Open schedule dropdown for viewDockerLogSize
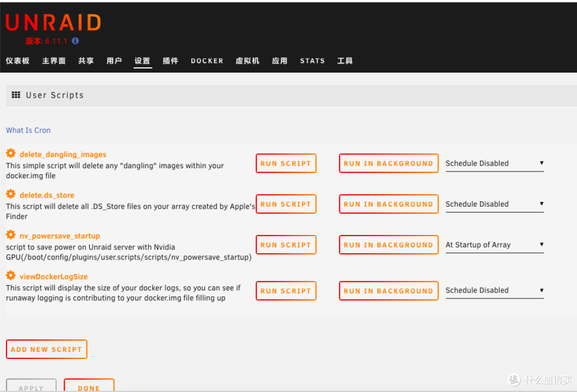577x392 pixels. click(494, 291)
